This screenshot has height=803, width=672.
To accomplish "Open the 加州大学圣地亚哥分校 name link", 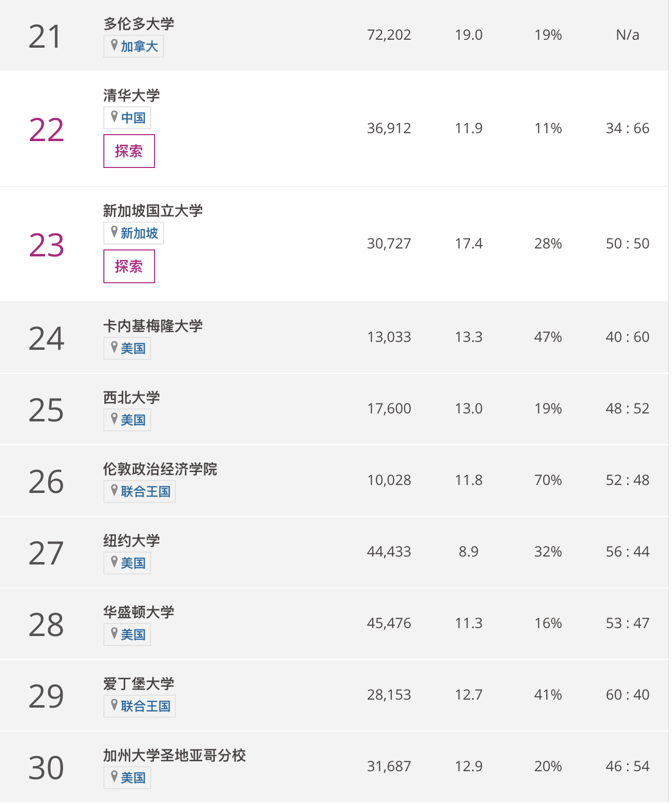I will point(174,755).
